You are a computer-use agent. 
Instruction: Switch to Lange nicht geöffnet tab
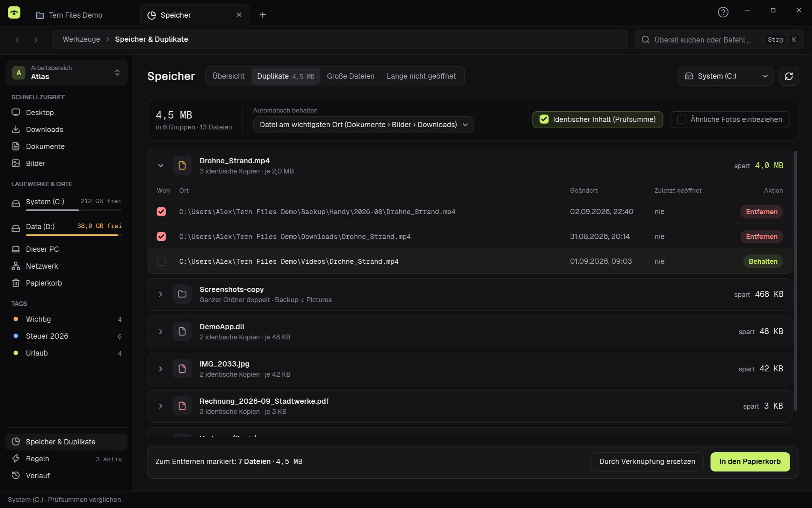tap(421, 76)
